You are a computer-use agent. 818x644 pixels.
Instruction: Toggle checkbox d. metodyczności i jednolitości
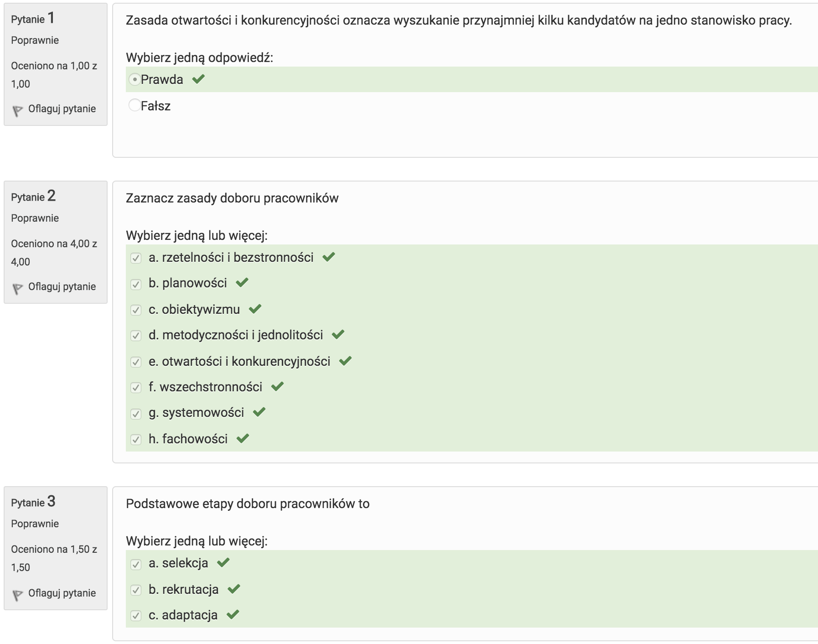[x=136, y=336]
